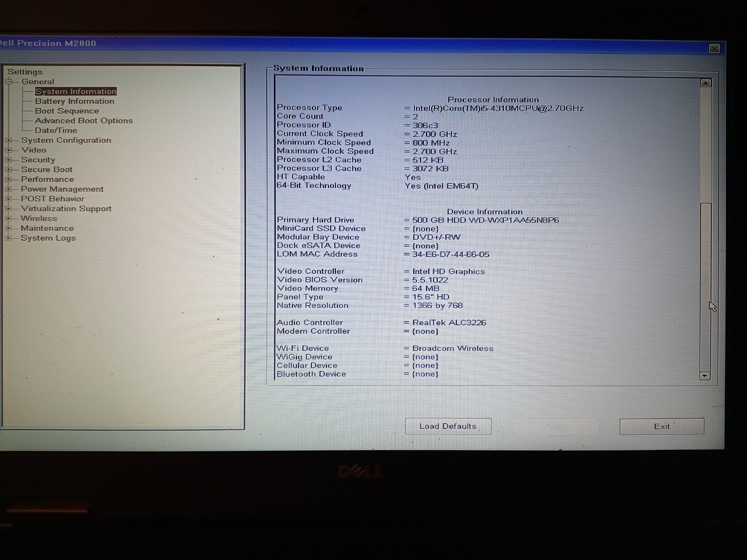747x560 pixels.
Task: Expand the Secure Boot node
Action: point(8,169)
